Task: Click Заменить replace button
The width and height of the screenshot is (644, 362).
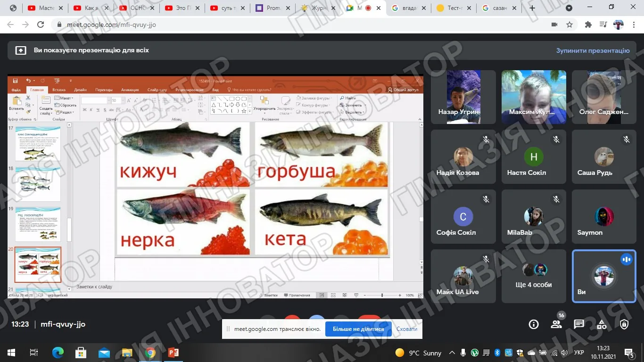Action: (351, 105)
